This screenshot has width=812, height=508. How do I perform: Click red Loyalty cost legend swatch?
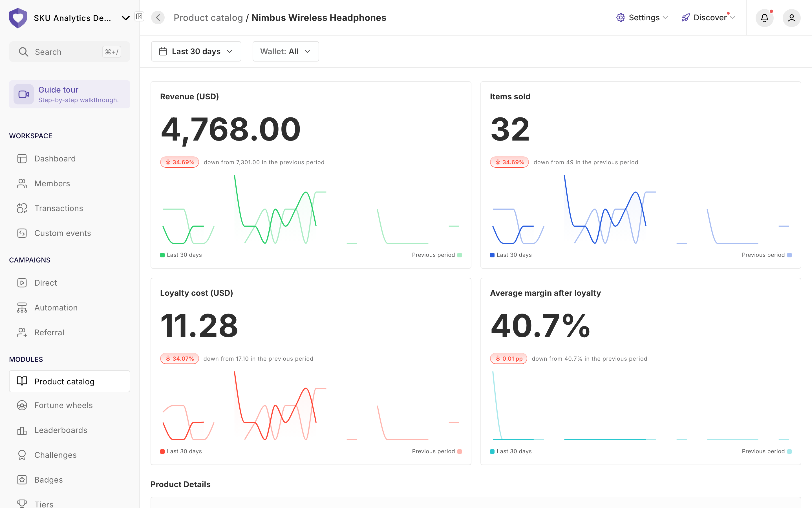click(162, 452)
